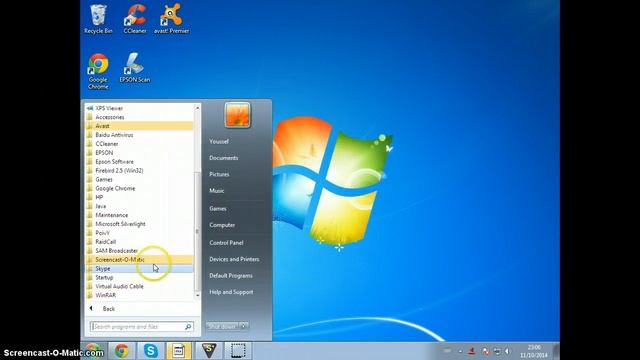Open Default Programs
The width and height of the screenshot is (640, 360).
coord(231,276)
